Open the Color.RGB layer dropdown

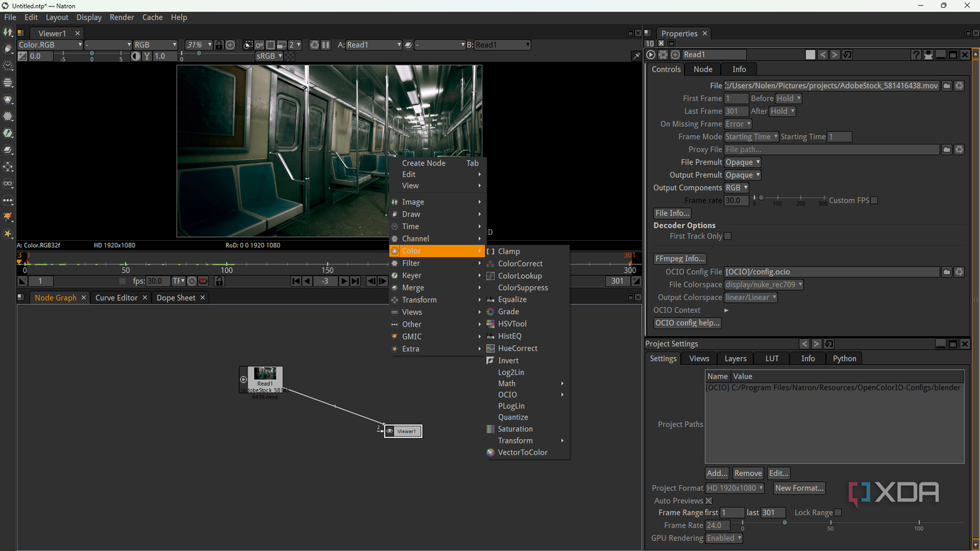(50, 45)
